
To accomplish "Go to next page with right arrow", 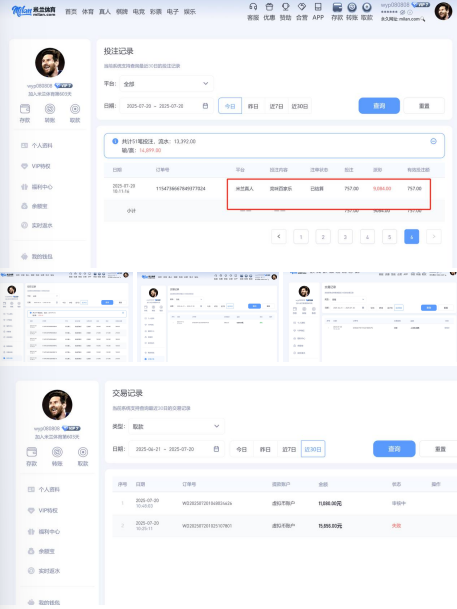I will (x=434, y=236).
